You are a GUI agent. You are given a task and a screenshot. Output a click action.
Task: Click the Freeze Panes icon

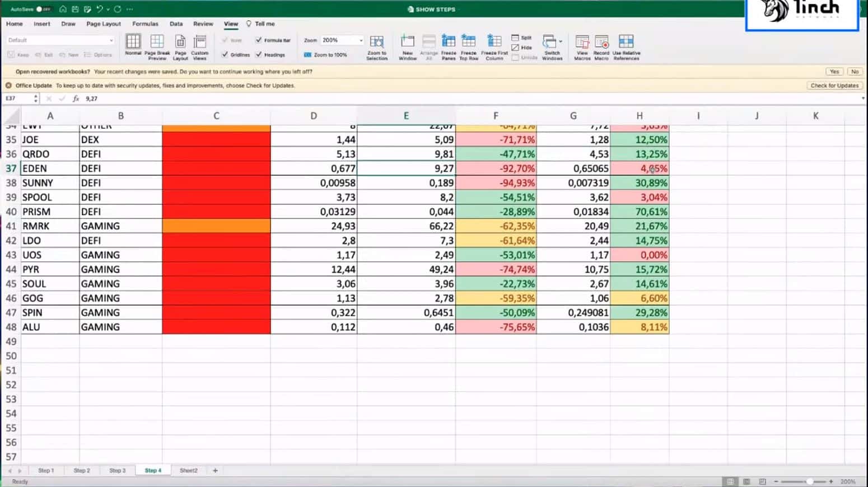pyautogui.click(x=448, y=42)
